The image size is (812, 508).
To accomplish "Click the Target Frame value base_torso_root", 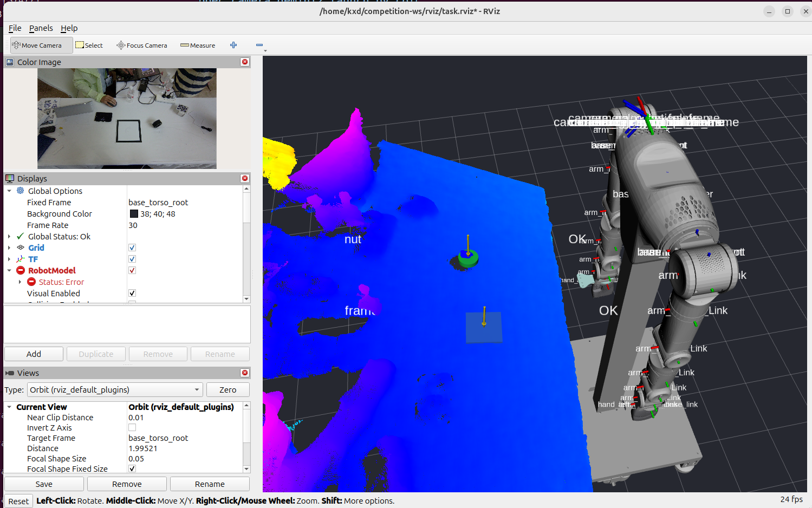I will pyautogui.click(x=158, y=438).
